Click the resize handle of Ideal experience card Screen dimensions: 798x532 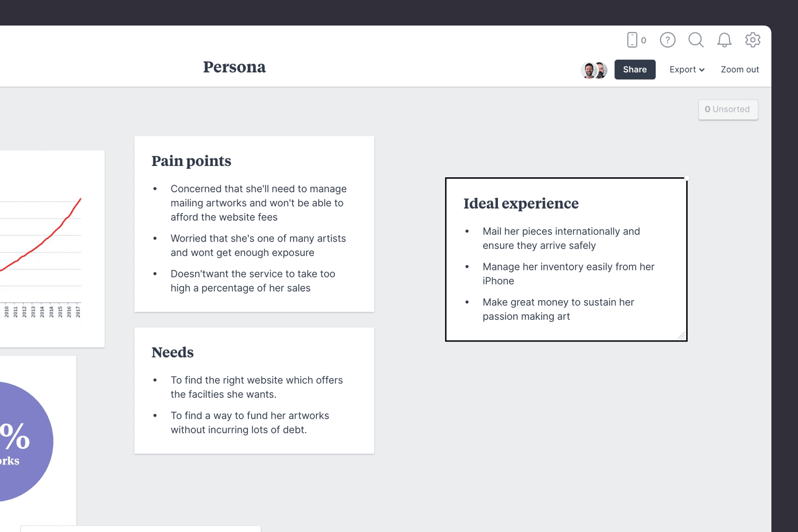681,336
